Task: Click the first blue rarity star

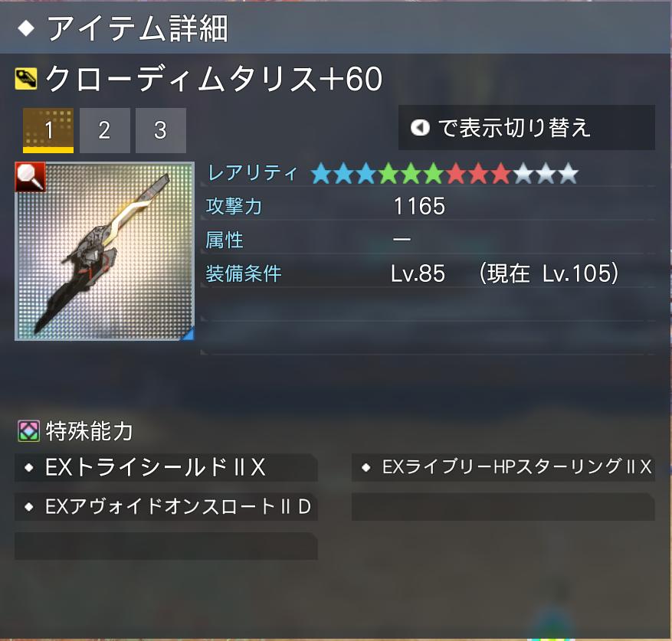Action: tap(321, 174)
